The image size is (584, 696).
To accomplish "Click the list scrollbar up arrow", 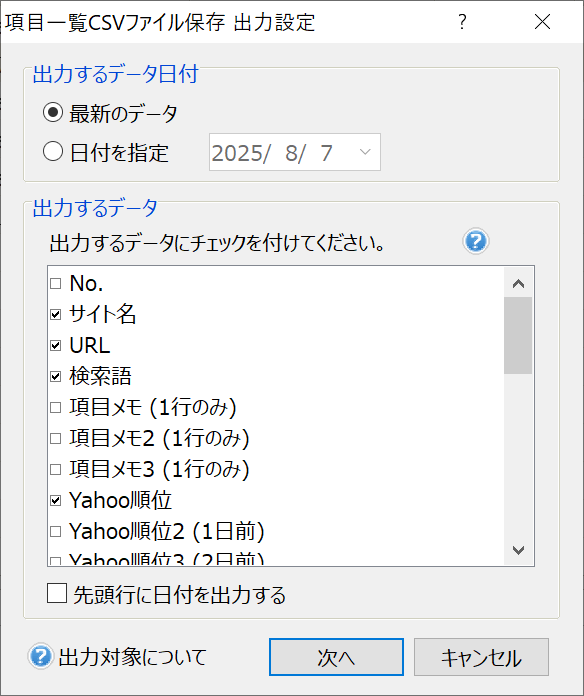I will click(518, 283).
